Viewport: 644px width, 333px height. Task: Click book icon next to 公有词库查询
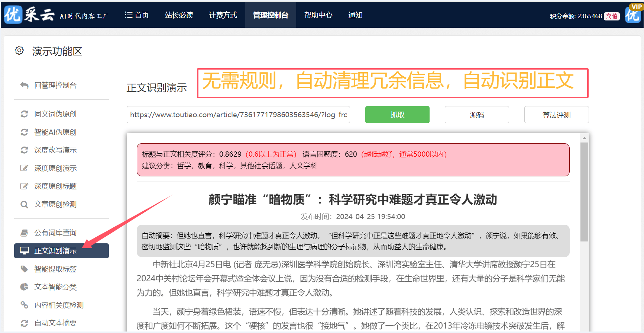[x=24, y=233]
